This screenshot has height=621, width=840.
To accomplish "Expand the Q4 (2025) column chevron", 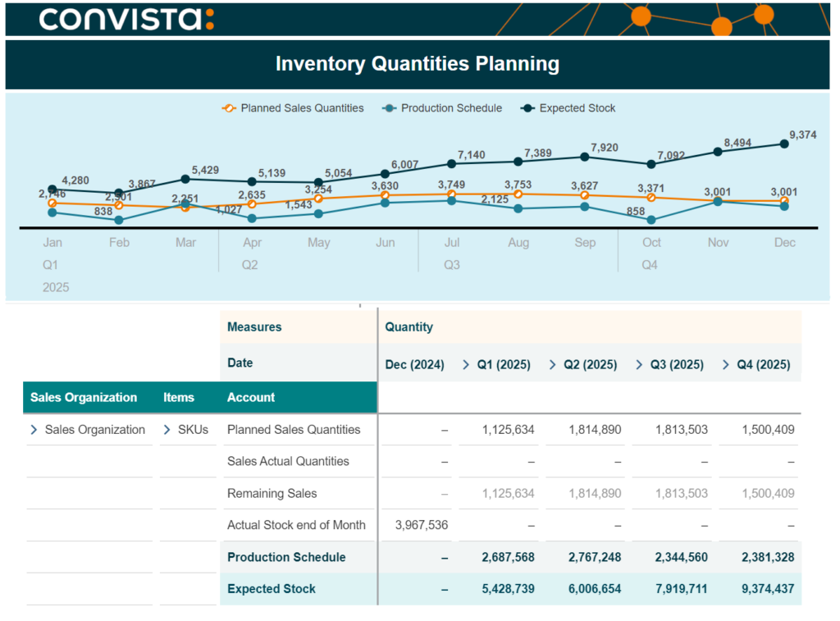I will (726, 365).
